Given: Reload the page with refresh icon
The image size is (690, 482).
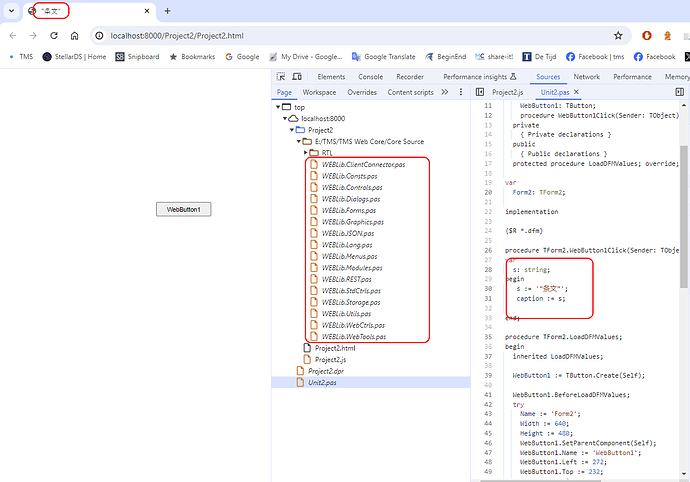Looking at the screenshot, I should [x=54, y=36].
